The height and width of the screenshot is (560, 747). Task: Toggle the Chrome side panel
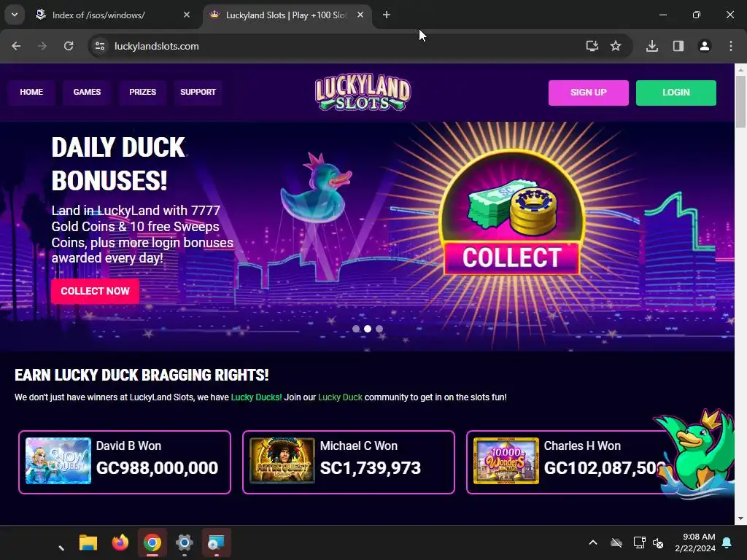click(678, 46)
